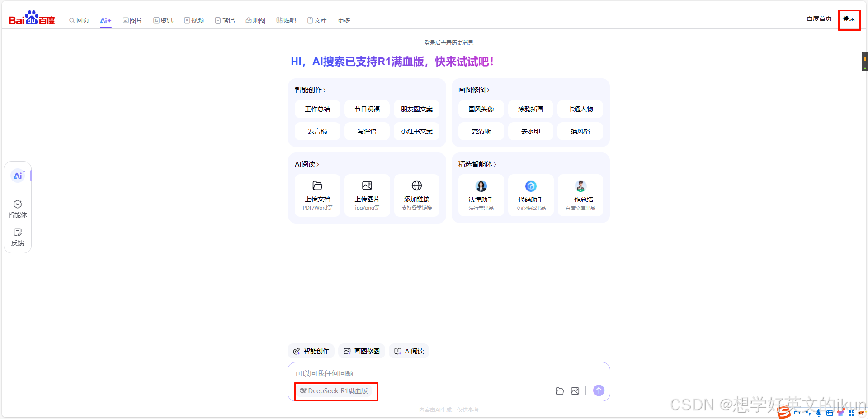The image size is (868, 419).
Task: Switch to the 资讯 tab
Action: [163, 20]
